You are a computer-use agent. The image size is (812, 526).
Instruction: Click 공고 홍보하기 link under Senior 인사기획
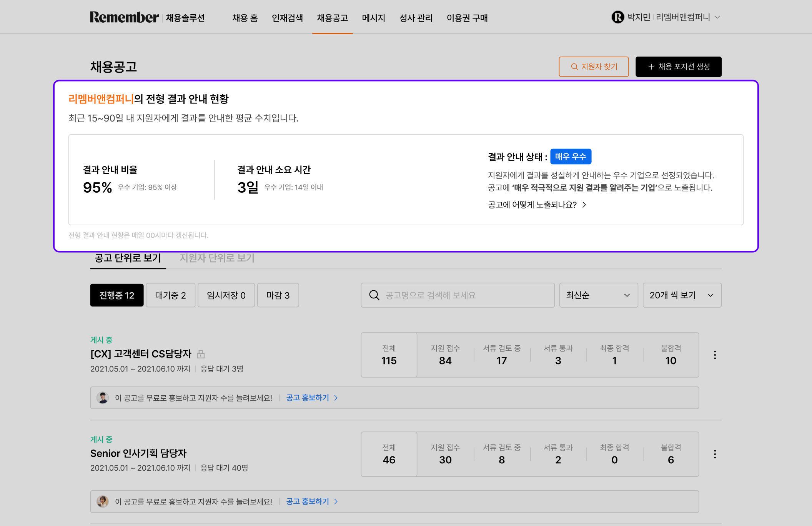click(x=312, y=501)
